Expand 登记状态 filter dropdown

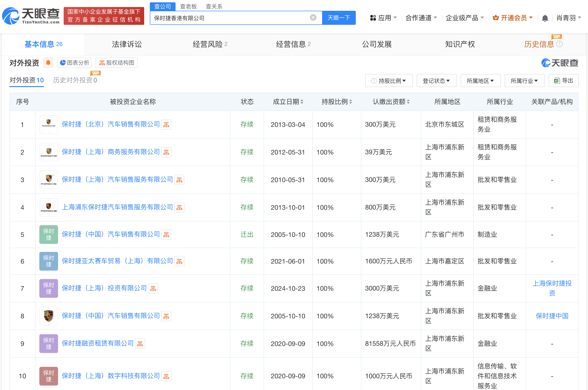coord(436,81)
